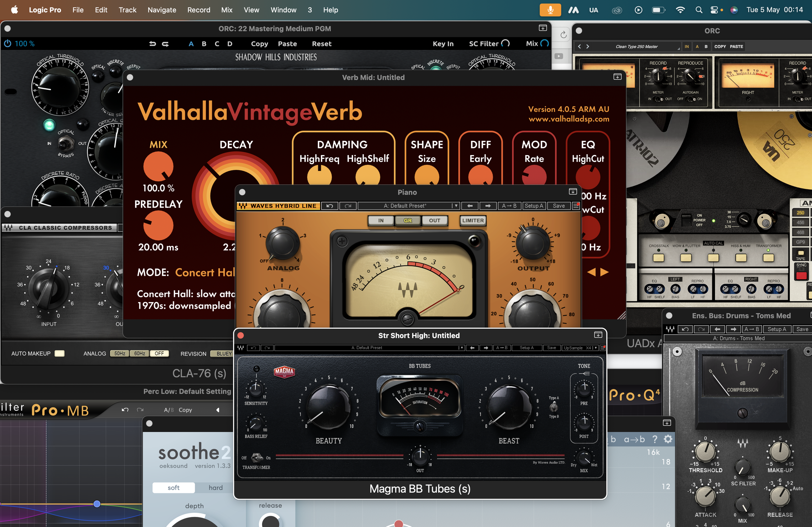Click Save in the Piano plugin toolbar
The width and height of the screenshot is (812, 527).
click(559, 206)
